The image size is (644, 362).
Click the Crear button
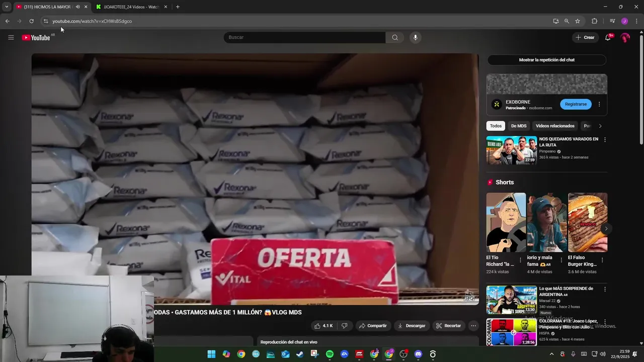click(x=585, y=37)
